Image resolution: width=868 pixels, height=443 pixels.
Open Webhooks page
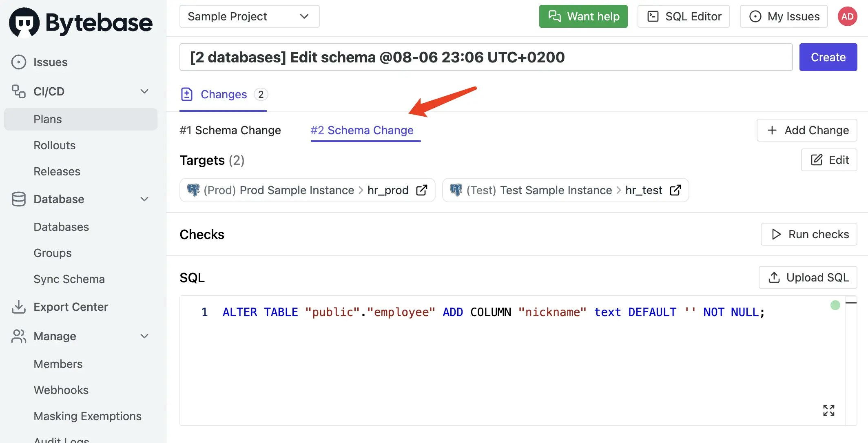coord(61,390)
